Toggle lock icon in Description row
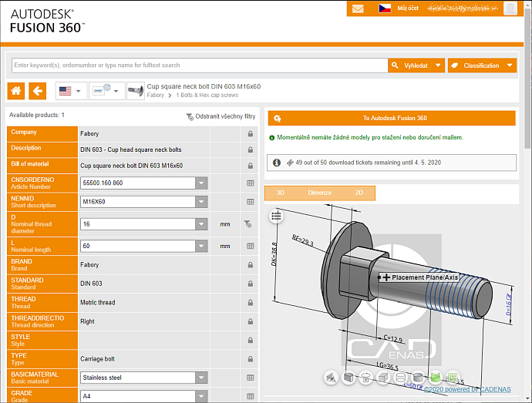This screenshot has width=532, height=403. pos(250,149)
